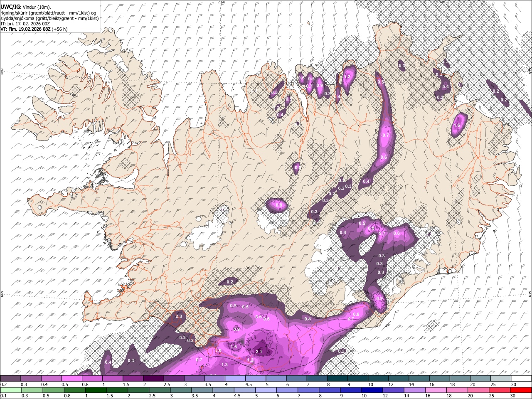Click the 'slydda/snjókoma' legend description line

[x=50, y=18]
